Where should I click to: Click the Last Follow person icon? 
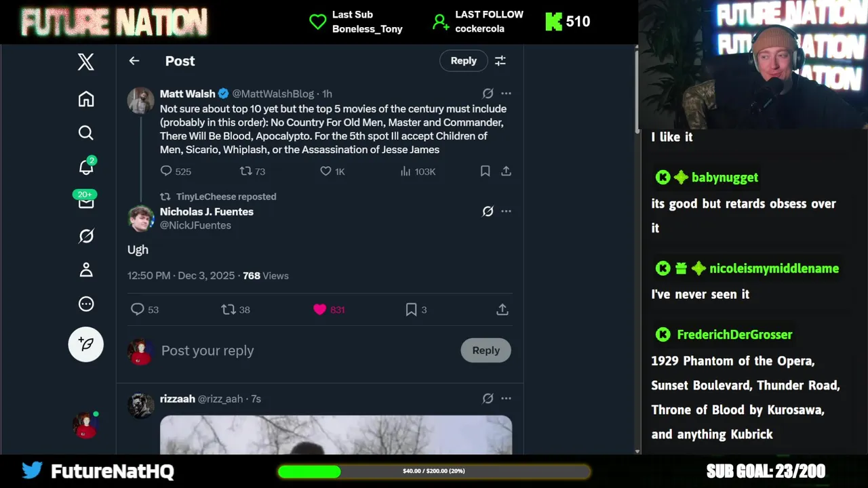441,22
